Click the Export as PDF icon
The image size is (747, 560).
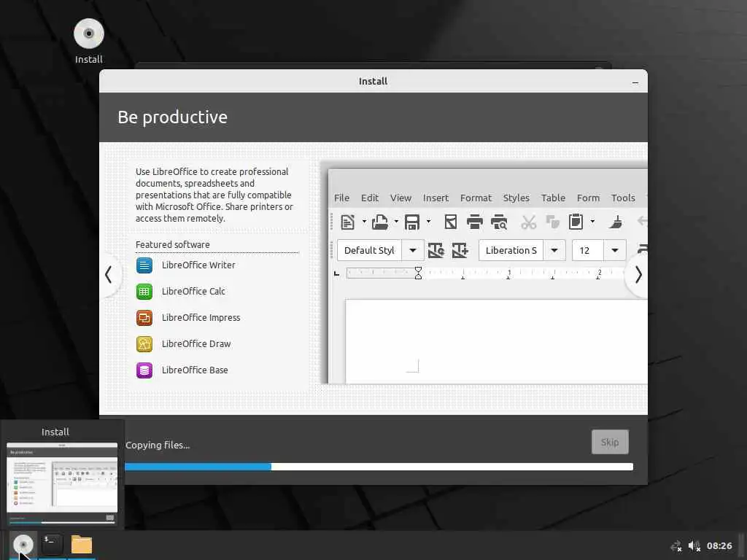pyautogui.click(x=450, y=222)
